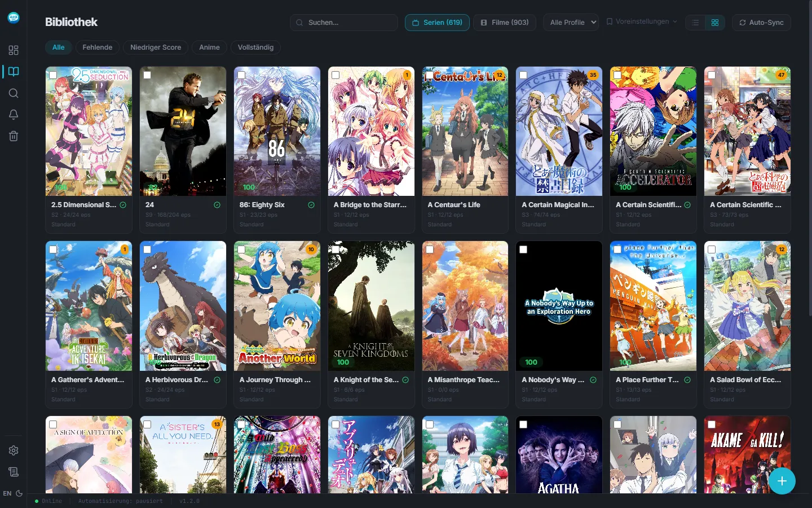The height and width of the screenshot is (508, 812).
Task: Open the A Herbivorous Dragon poster thumbnail
Action: (183, 306)
